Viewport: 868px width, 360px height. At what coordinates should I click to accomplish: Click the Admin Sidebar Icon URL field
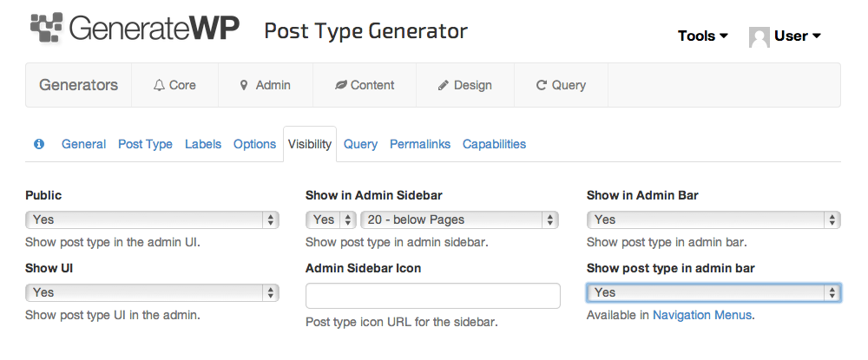(433, 296)
